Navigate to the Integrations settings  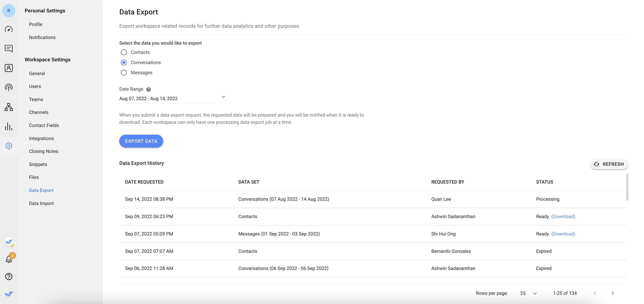coord(41,139)
